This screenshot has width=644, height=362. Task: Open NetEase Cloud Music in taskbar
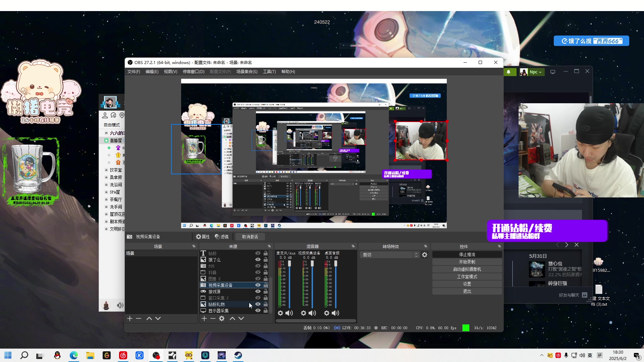pyautogui.click(x=123, y=355)
